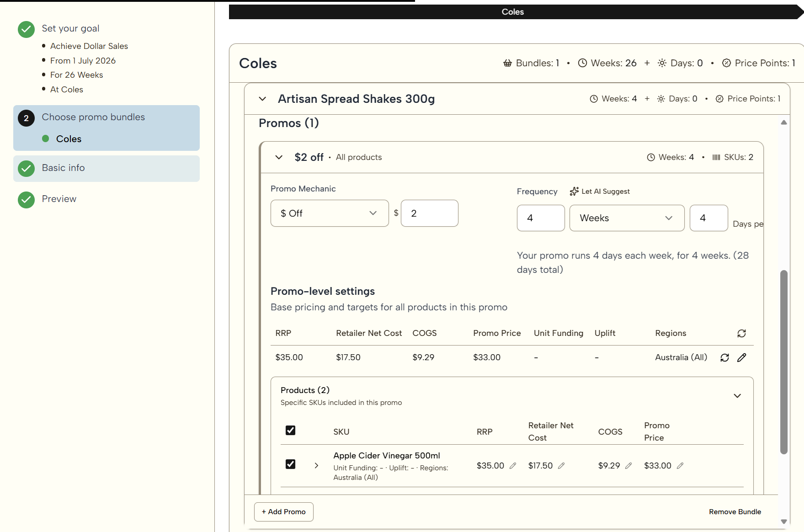Click the Basic info green checkmark

coord(26,169)
